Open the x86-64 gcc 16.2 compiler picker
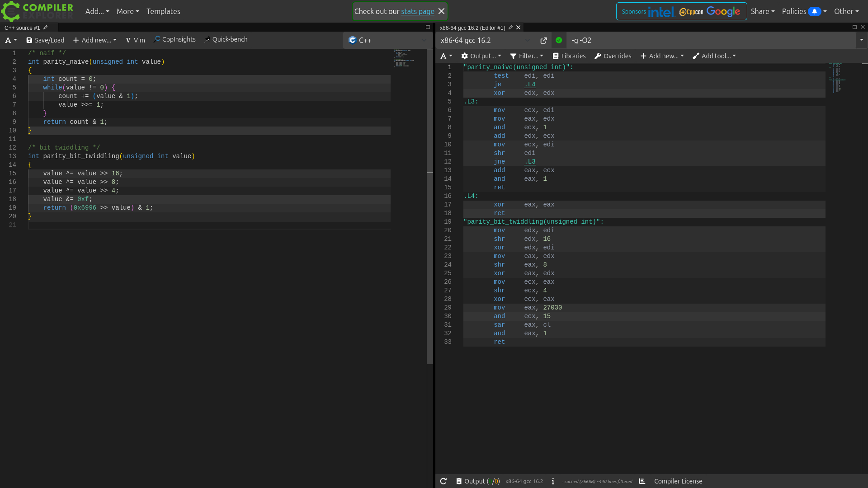Viewport: 868px width, 488px height. [x=486, y=40]
